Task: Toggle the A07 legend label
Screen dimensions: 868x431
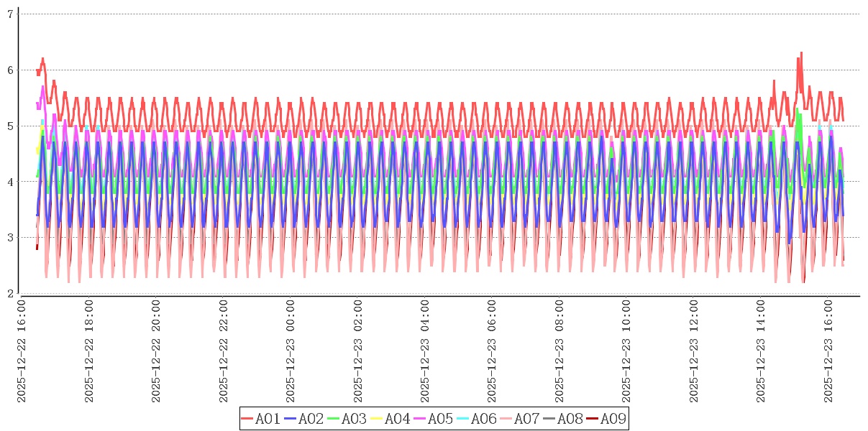Action: (526, 419)
